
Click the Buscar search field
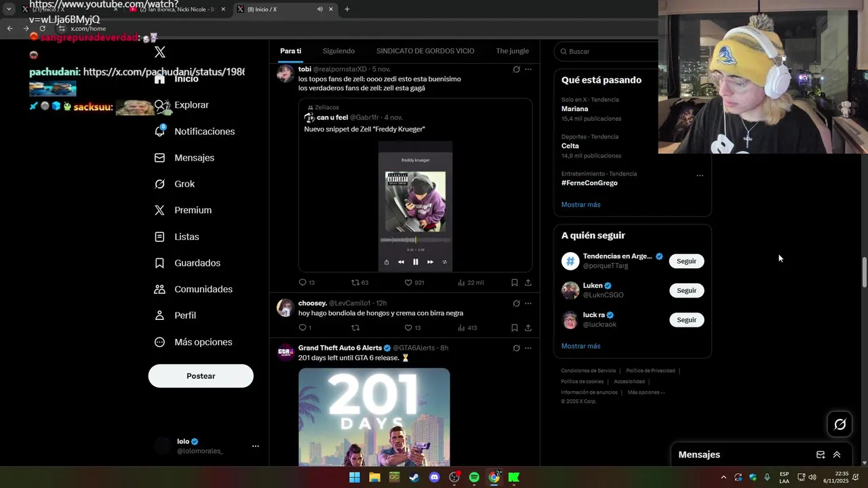607,52
